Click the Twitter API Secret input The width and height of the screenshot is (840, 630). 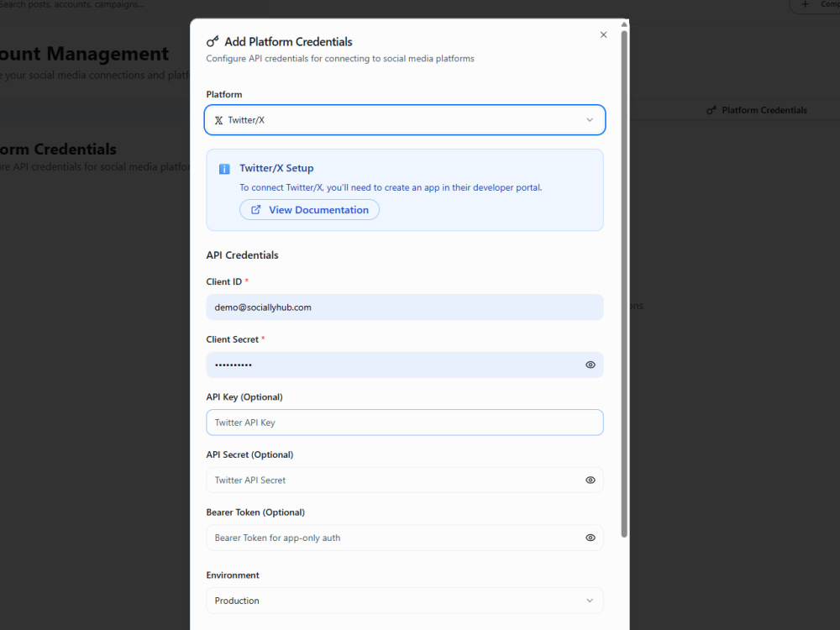[x=405, y=480]
